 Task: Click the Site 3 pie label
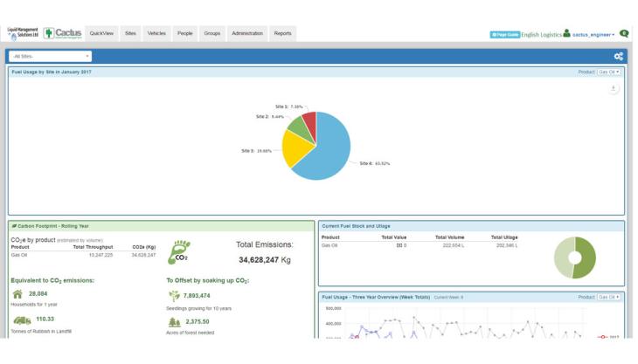pyautogui.click(x=256, y=151)
